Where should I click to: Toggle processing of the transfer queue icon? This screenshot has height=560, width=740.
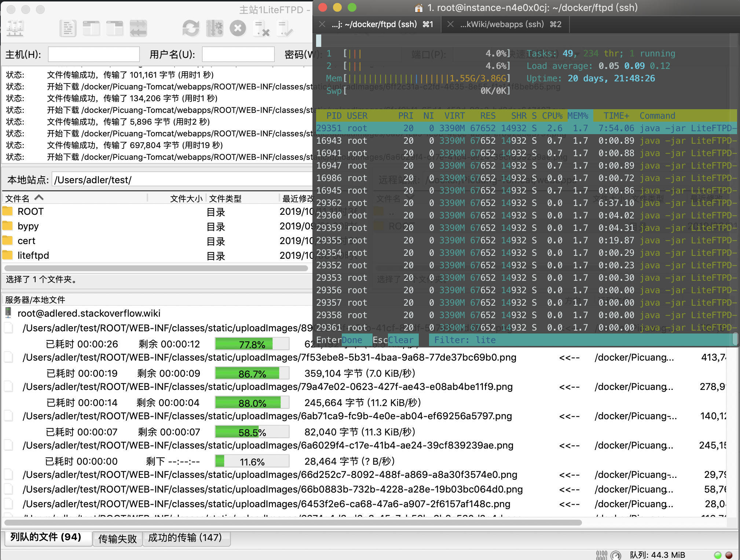(215, 28)
